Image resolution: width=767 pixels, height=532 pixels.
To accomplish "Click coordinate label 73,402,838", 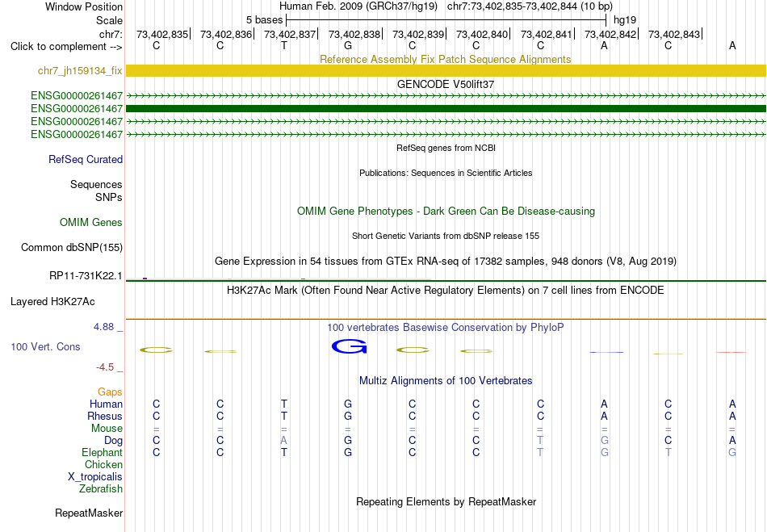I will (x=354, y=34).
